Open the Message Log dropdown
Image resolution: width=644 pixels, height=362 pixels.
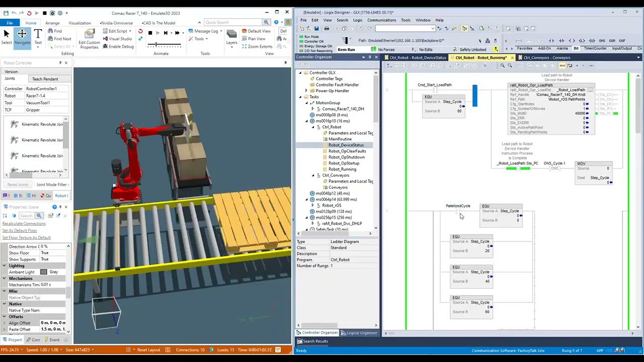click(x=220, y=31)
